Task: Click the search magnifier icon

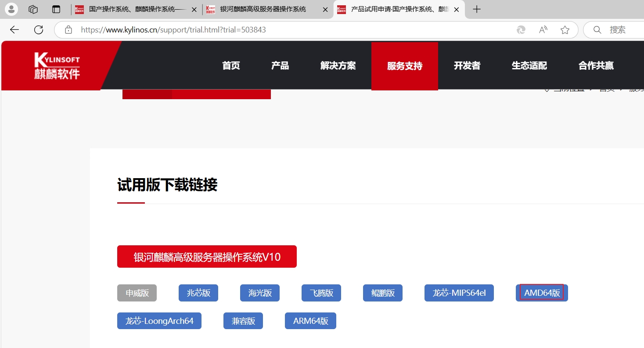Action: point(597,30)
